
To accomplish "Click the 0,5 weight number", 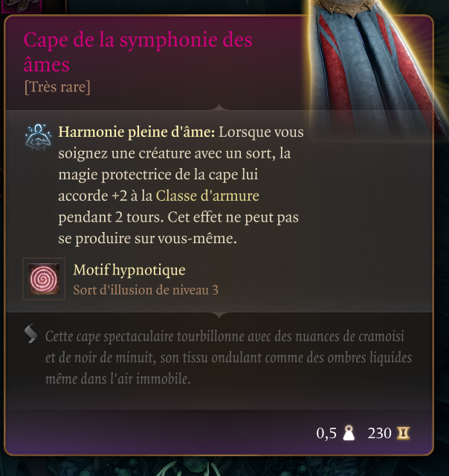I will [326, 433].
